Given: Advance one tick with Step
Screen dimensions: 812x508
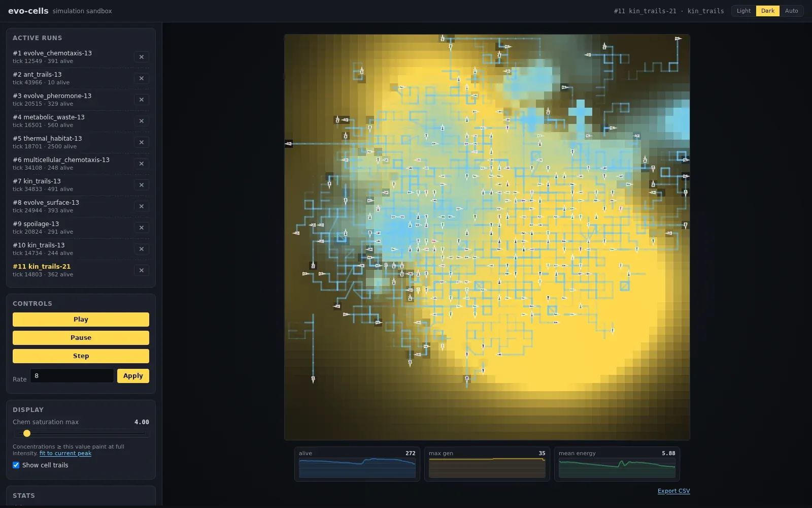Looking at the screenshot, I should [81, 356].
